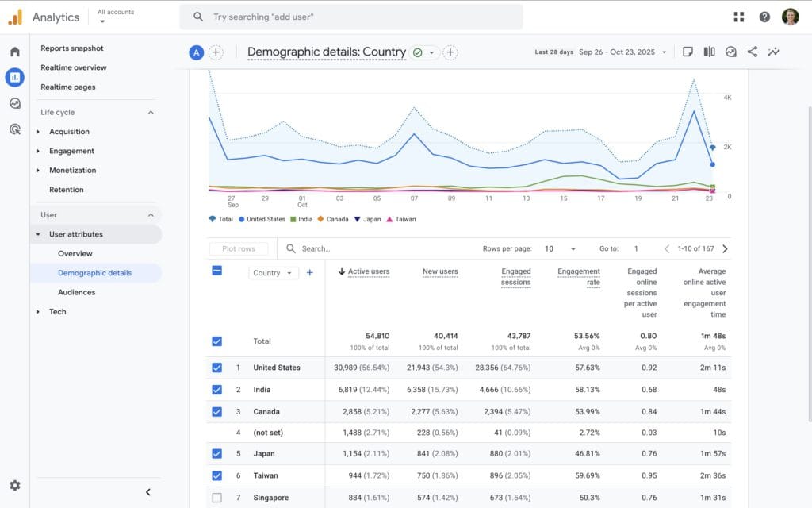
Task: Open Insights with the sparkline icon
Action: click(x=774, y=51)
